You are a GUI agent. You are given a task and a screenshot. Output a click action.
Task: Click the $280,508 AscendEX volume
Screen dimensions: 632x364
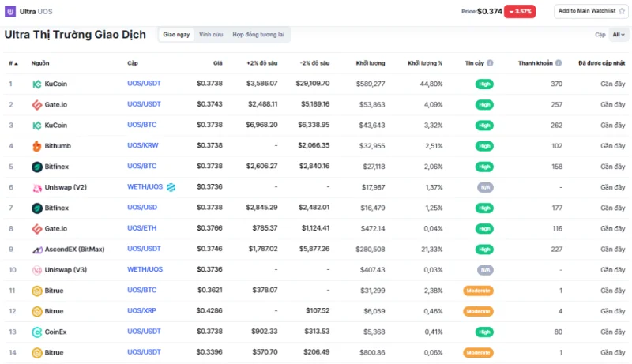pyautogui.click(x=370, y=250)
